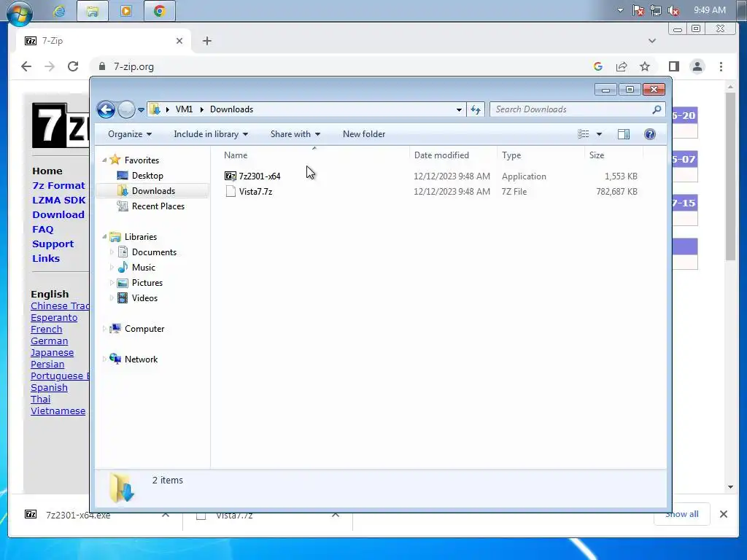Image resolution: width=747 pixels, height=560 pixels.
Task: Open Windows Start menu
Action: pyautogui.click(x=20, y=12)
